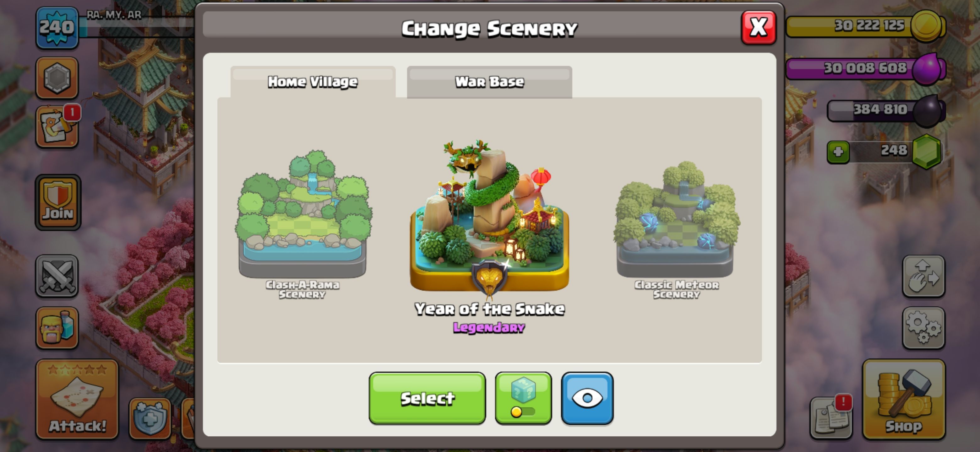Add gems with the green plus button
The image size is (980, 452).
click(838, 152)
